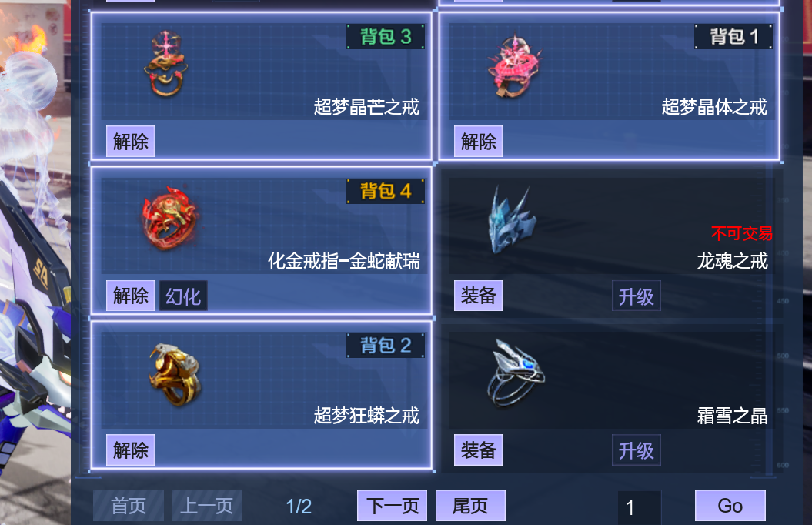The image size is (812, 525).
Task: Equip 霜雪之晶 using 装备 button
Action: pos(479,450)
